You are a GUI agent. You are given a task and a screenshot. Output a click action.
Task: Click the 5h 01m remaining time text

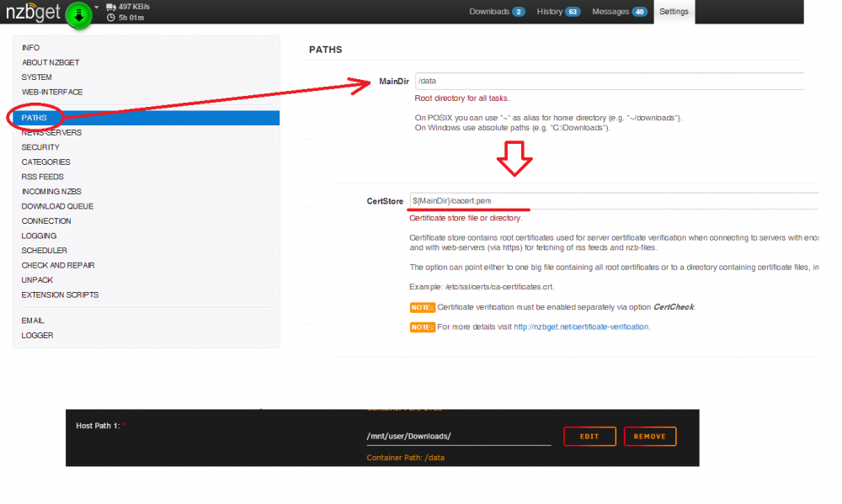coord(131,18)
